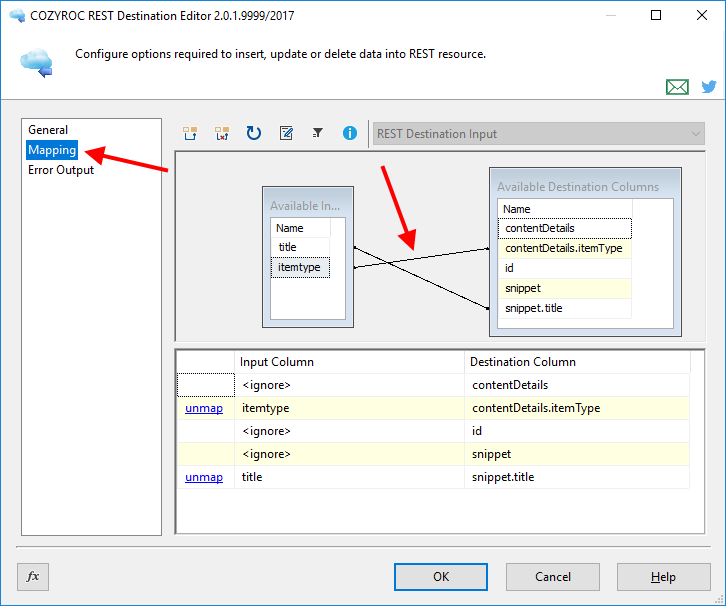The width and height of the screenshot is (726, 606).
Task: Select the Error Output page
Action: [x=61, y=170]
